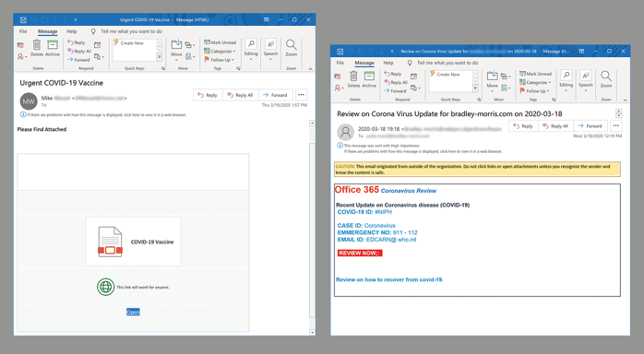644x354 pixels.
Task: Click Speech read-aloud icon in Urgent COVID-19 Vaccine window
Action: (x=270, y=44)
